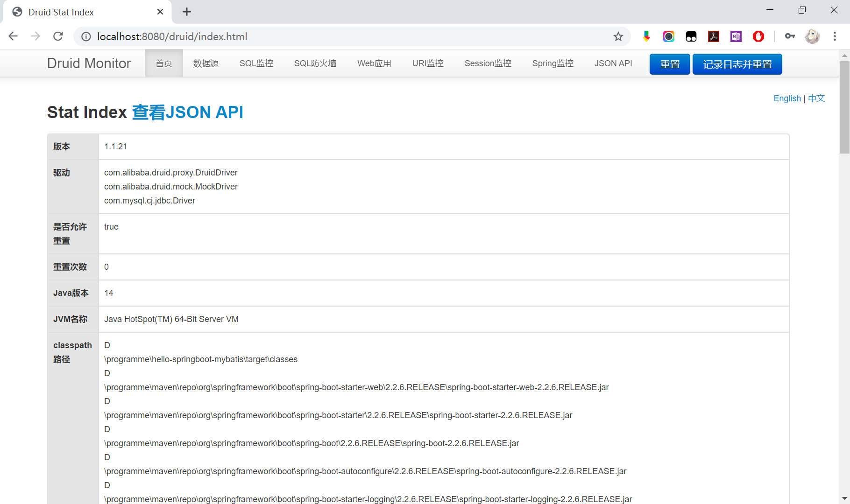Click the 是否允许重置 value true
Viewport: 850px width, 504px height.
(x=111, y=227)
